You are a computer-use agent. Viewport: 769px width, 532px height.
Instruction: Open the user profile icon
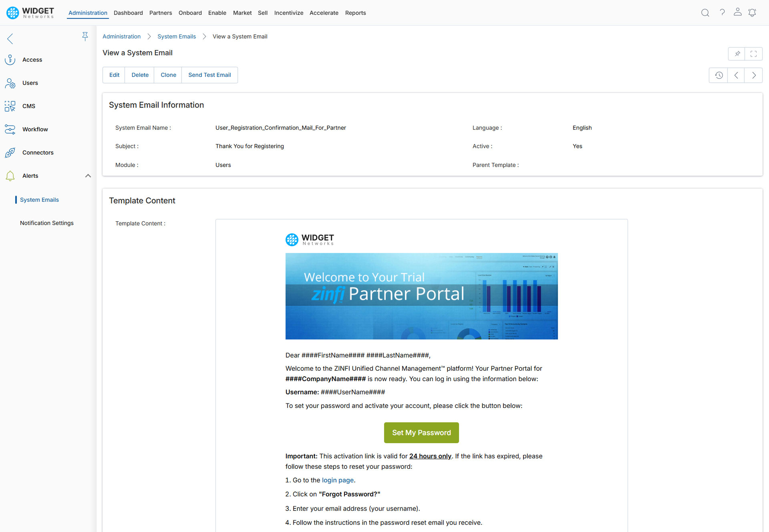pyautogui.click(x=737, y=12)
